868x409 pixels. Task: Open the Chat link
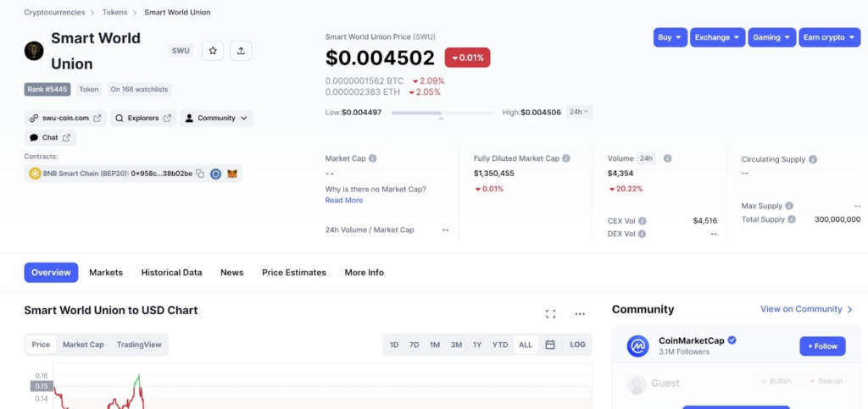pyautogui.click(x=50, y=138)
